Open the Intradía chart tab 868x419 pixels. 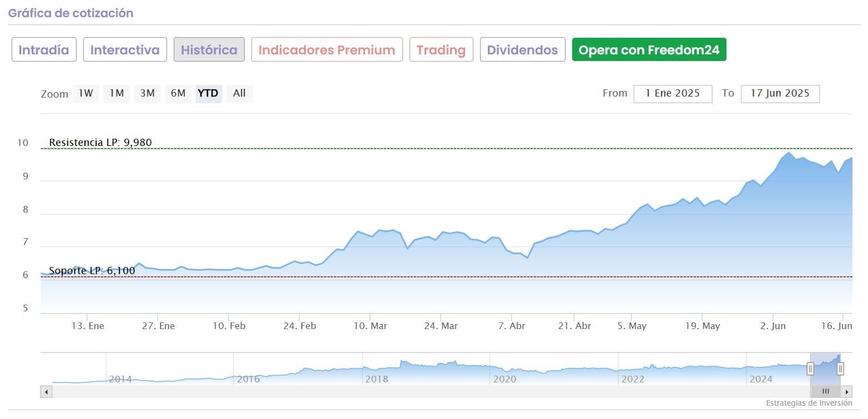pos(44,50)
